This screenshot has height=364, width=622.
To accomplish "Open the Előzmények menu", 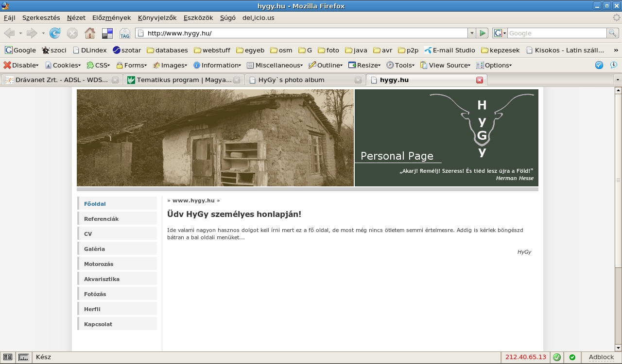I will click(x=112, y=17).
